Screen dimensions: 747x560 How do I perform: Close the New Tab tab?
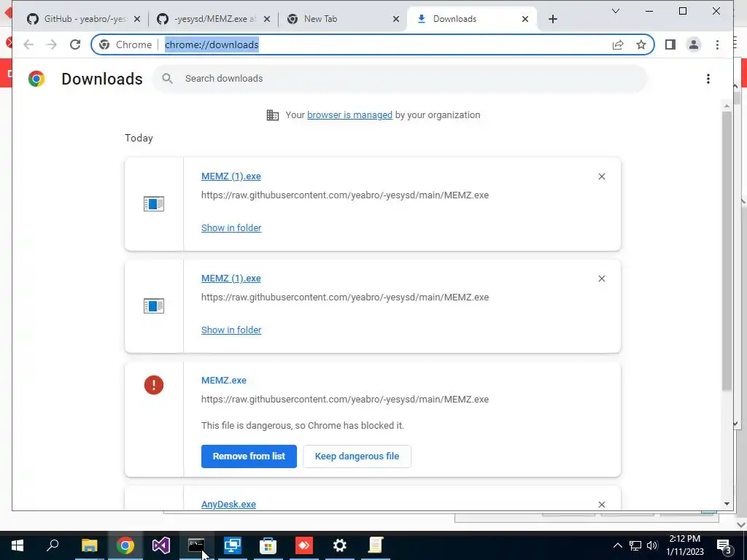[x=396, y=19]
